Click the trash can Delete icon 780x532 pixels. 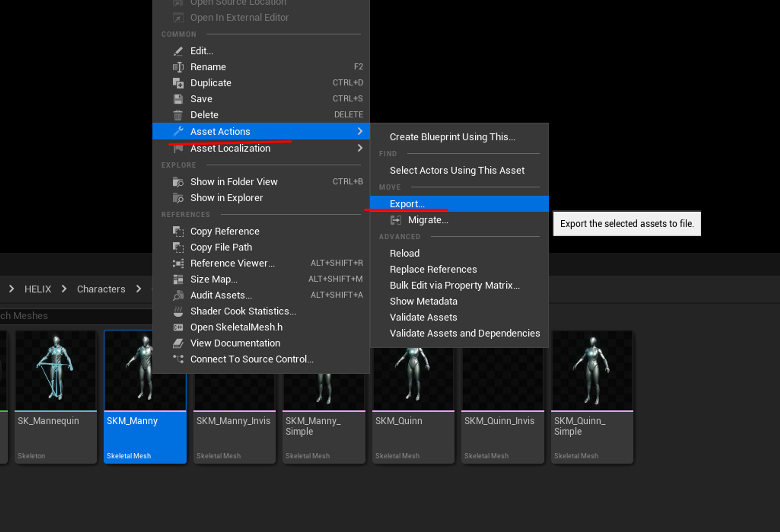click(x=178, y=115)
